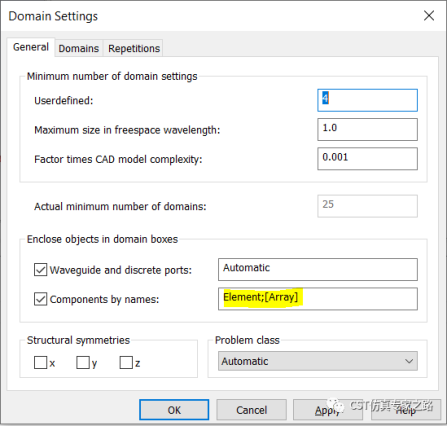The height and width of the screenshot is (427, 448).
Task: Open the Problem class dropdown
Action: click(x=318, y=361)
